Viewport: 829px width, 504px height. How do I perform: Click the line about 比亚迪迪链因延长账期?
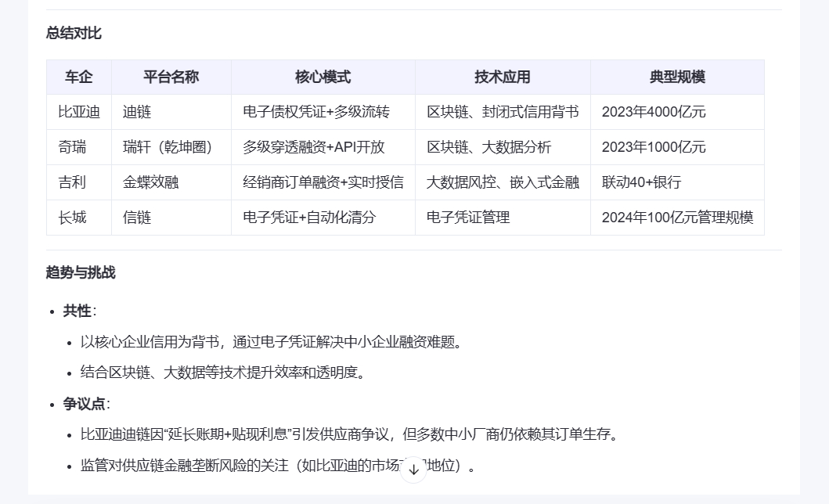point(351,435)
